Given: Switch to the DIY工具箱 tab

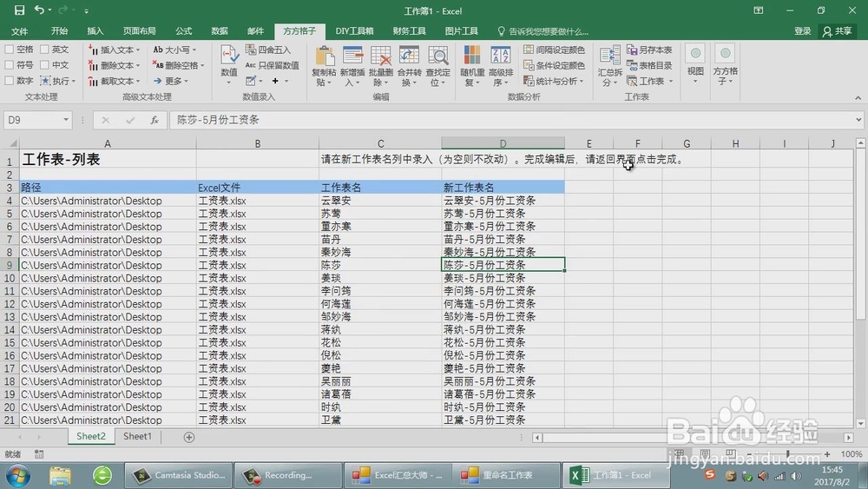Looking at the screenshot, I should (x=354, y=31).
